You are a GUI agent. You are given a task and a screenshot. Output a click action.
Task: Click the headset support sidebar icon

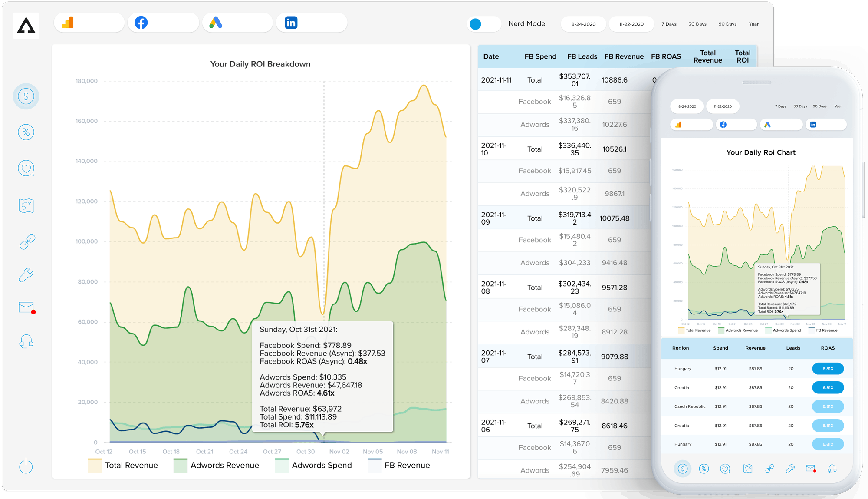pos(26,341)
